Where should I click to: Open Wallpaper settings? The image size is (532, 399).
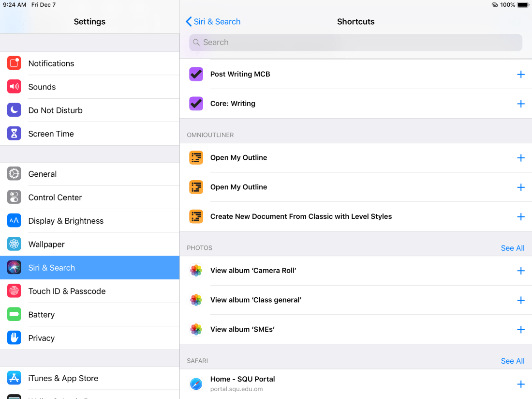46,245
